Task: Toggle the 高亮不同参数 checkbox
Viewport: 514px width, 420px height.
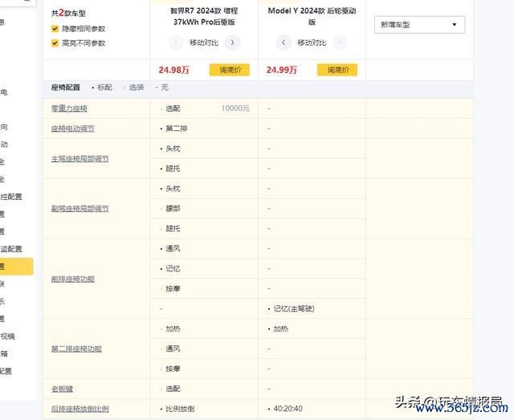Action: (x=55, y=43)
